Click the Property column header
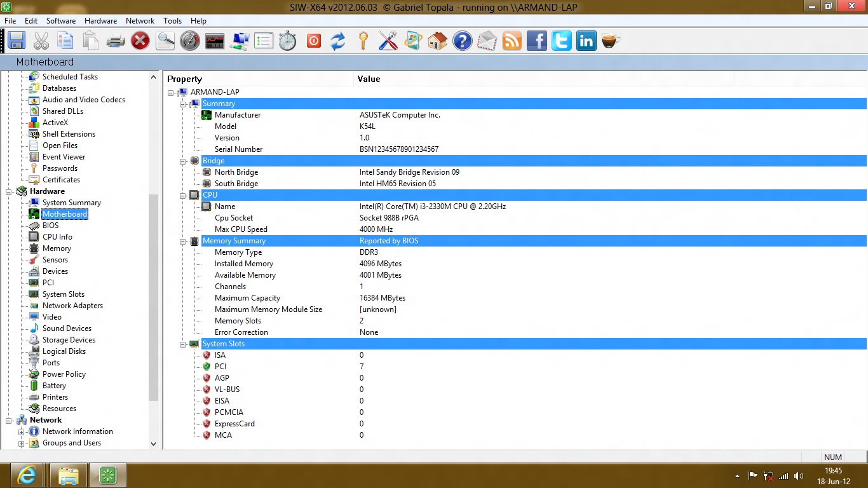Screen dimensions: 868x488 tap(259, 79)
